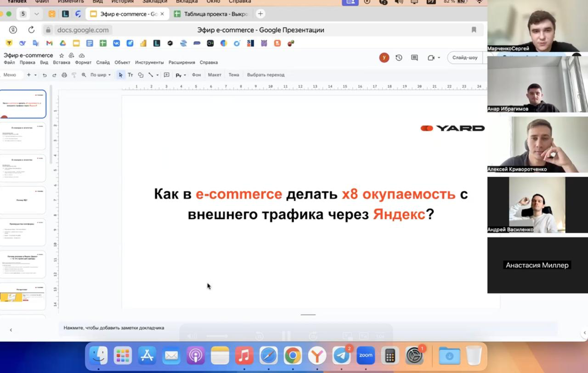Select the Преимущества платформы slide thumbnail

click(x=24, y=232)
